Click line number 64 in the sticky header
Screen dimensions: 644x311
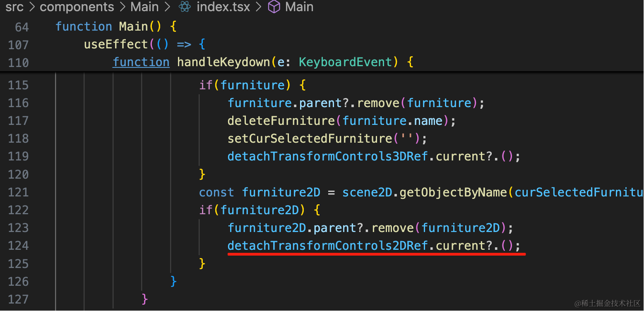22,27
